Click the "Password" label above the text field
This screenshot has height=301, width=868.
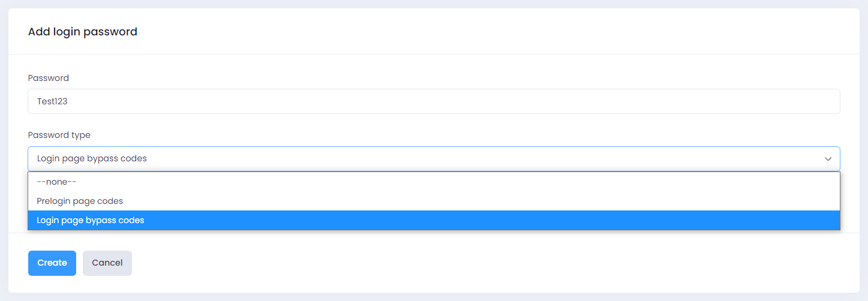49,78
